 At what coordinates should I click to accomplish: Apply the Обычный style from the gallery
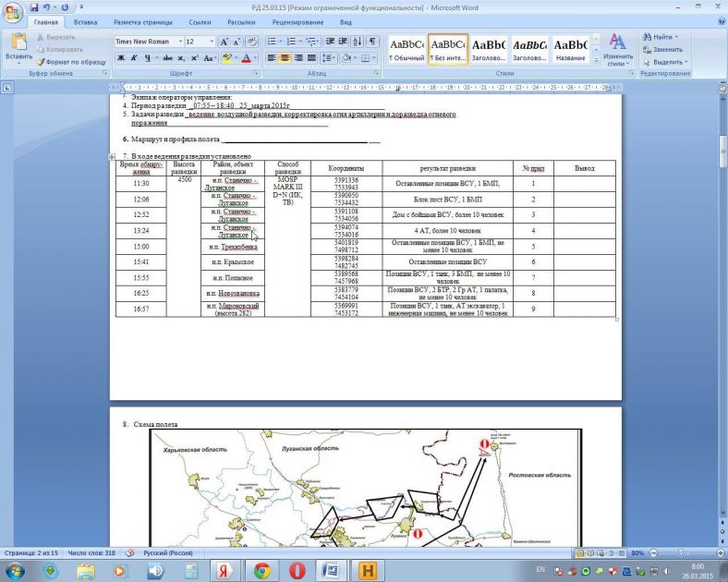point(406,48)
